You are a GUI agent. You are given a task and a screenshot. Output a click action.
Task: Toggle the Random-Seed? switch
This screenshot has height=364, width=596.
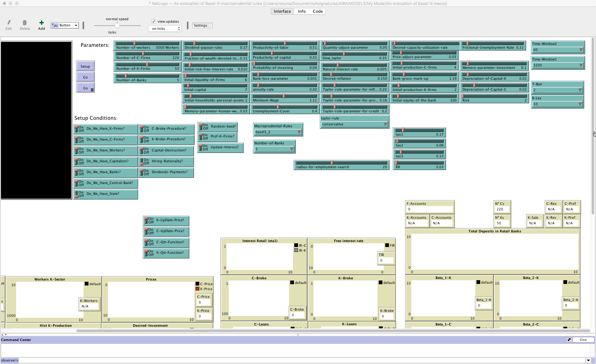[201, 127]
